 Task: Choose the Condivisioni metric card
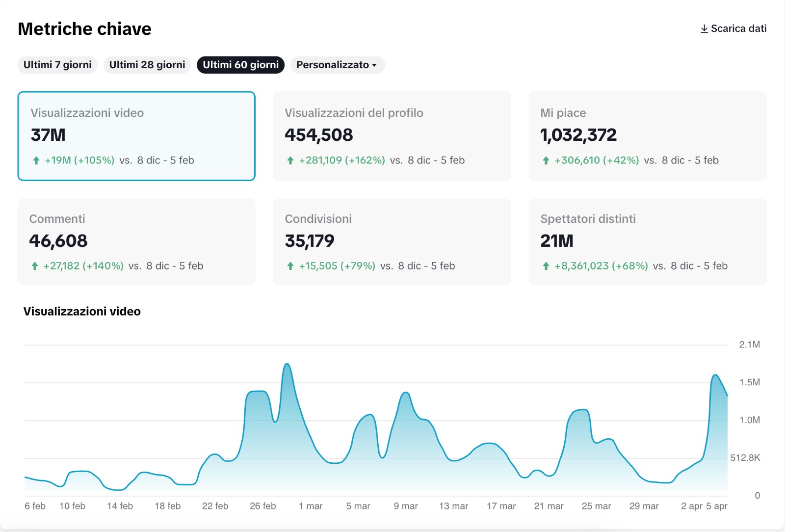[392, 241]
